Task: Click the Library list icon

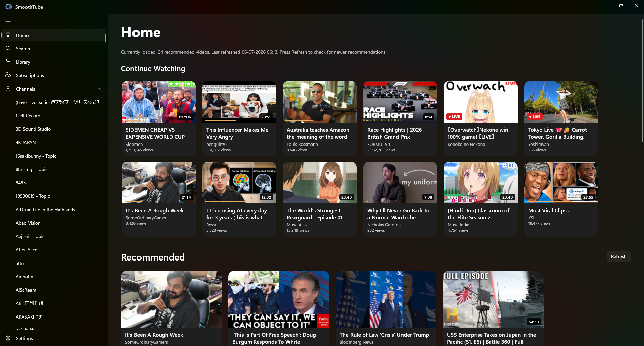Action: point(8,62)
